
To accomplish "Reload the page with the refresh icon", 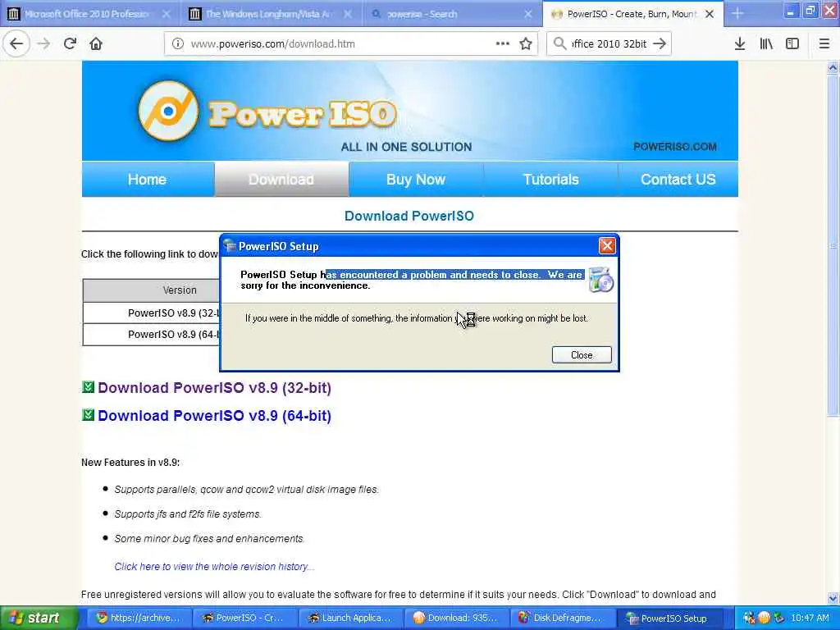I will point(70,43).
